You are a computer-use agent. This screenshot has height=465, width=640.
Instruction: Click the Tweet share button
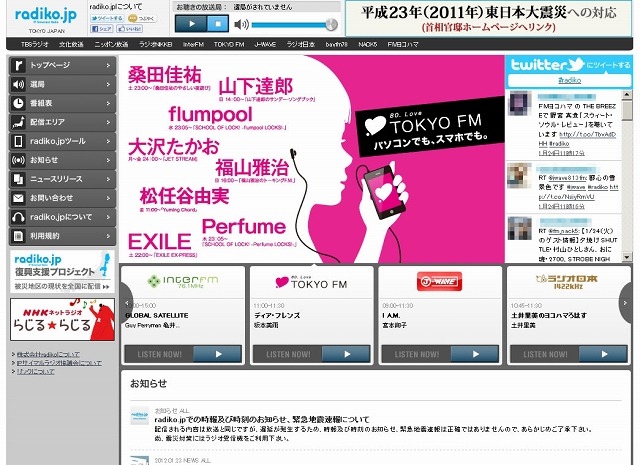click(107, 18)
